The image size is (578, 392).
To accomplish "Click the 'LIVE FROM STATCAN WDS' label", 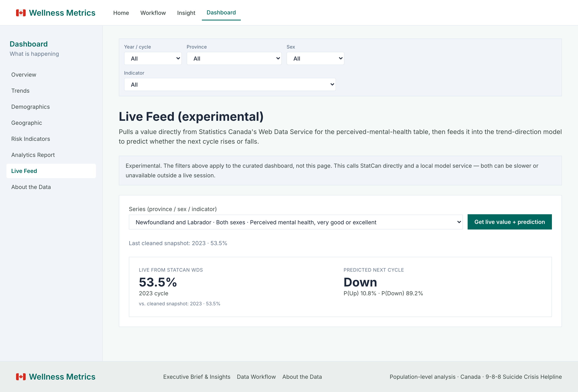I will [x=171, y=270].
